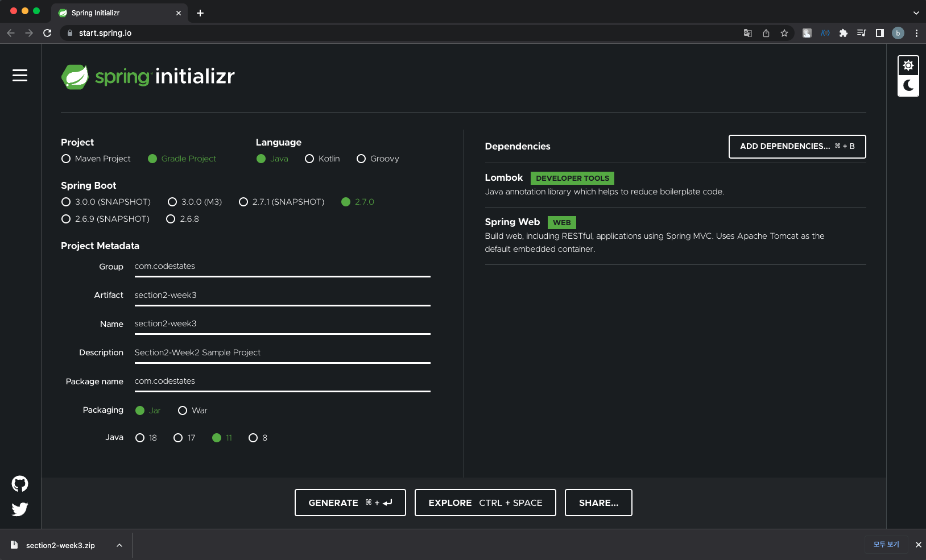Close the Spring Initializr tab
The width and height of the screenshot is (926, 560).
(x=179, y=13)
